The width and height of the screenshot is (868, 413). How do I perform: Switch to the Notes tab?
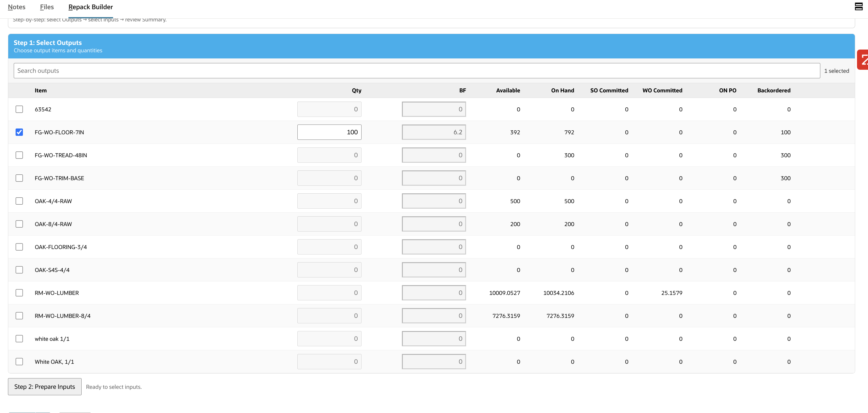(17, 7)
